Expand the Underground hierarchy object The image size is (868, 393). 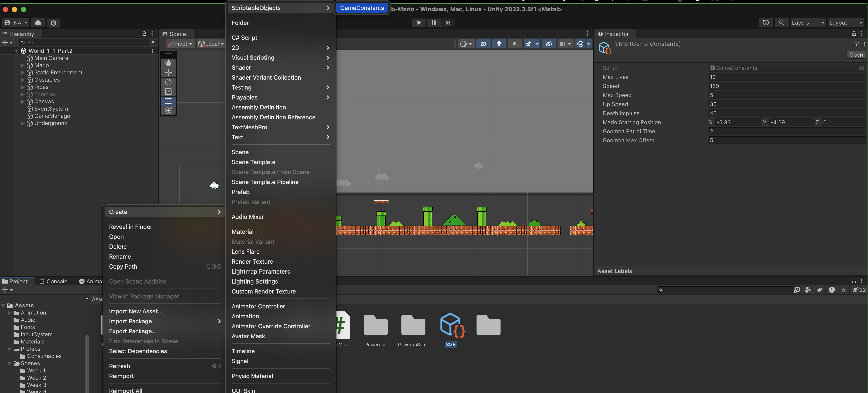pos(23,123)
